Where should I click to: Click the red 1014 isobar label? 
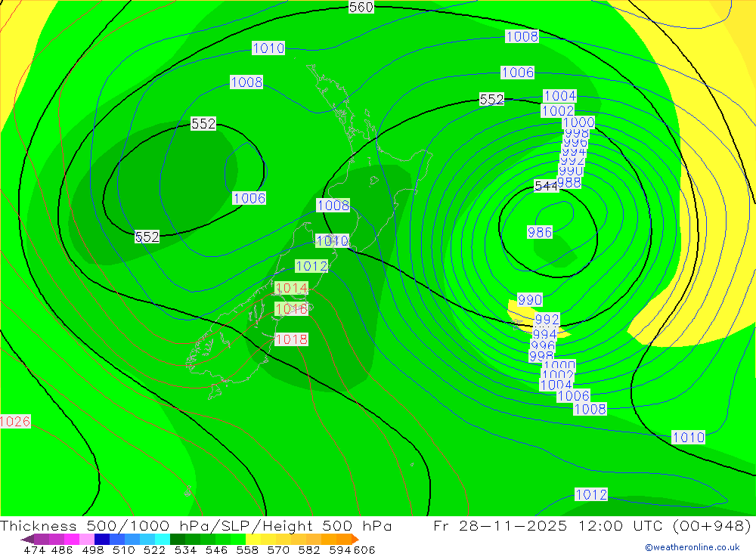(x=291, y=288)
